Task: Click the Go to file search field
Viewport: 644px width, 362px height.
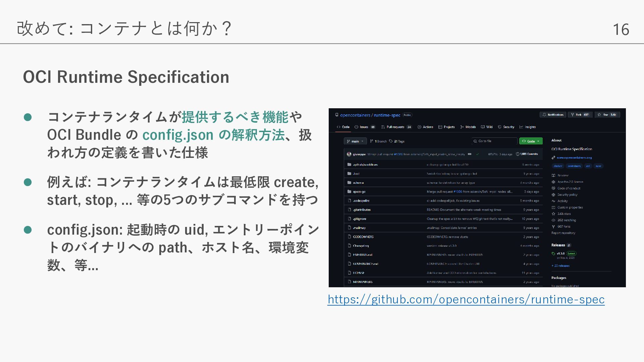Action: click(495, 141)
